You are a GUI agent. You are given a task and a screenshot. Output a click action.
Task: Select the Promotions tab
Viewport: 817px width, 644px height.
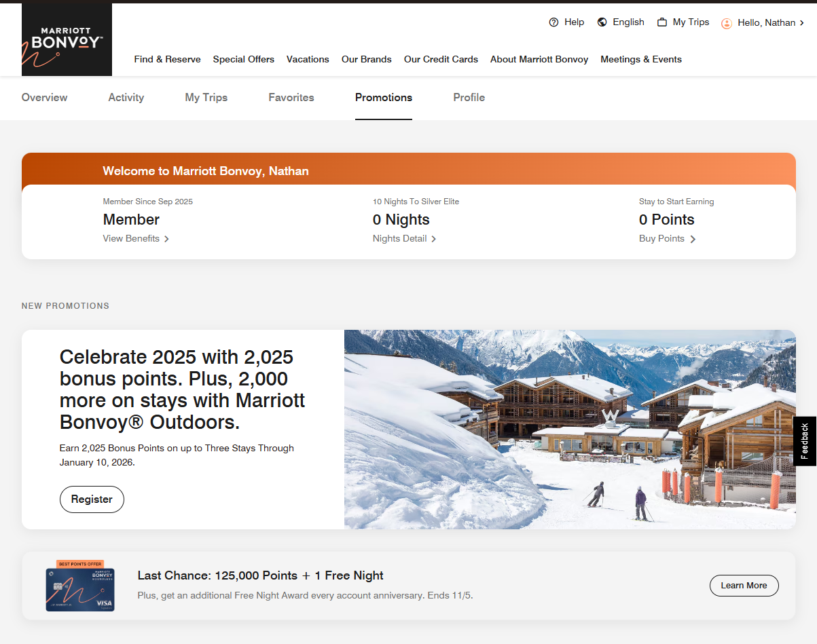(x=384, y=98)
